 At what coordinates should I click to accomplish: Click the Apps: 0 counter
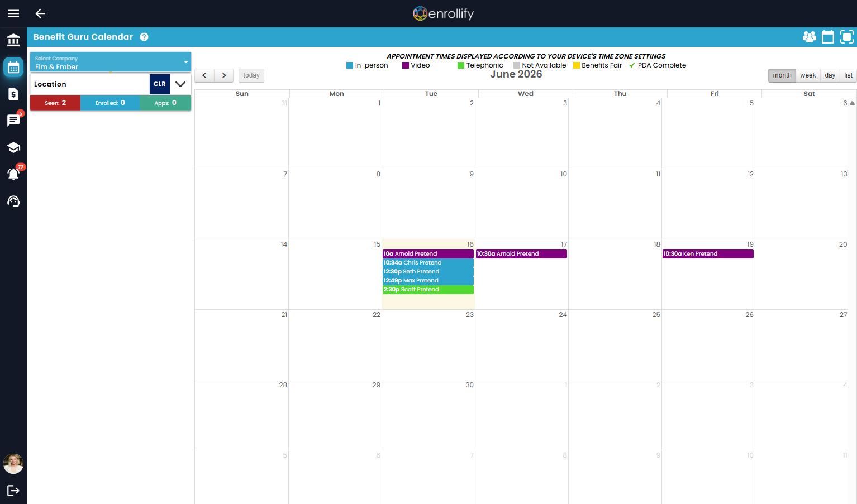(x=165, y=103)
